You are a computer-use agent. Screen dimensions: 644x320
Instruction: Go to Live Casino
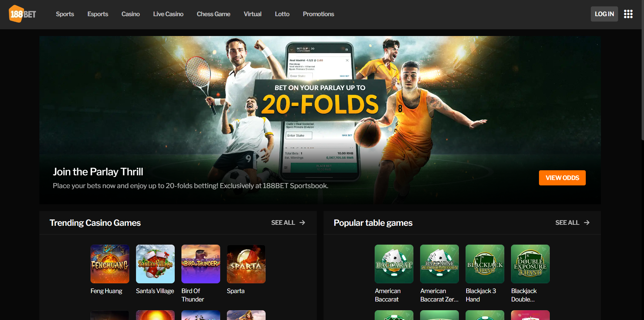[x=168, y=14]
